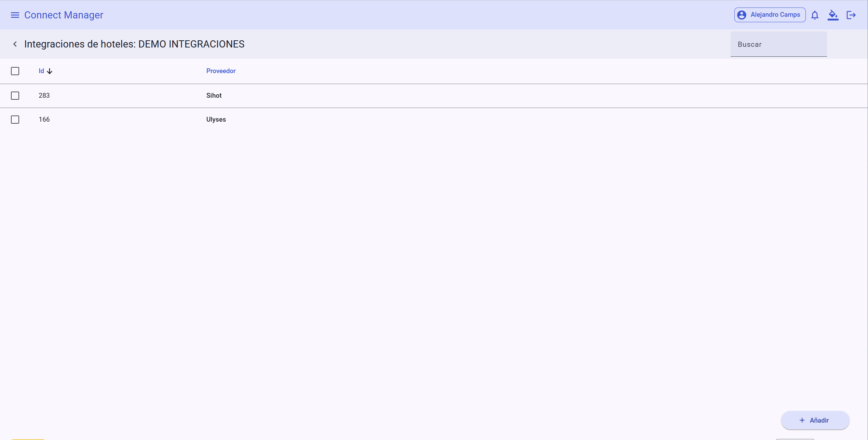The width and height of the screenshot is (868, 440).
Task: Open the Sihot integration row
Action: tap(214, 96)
